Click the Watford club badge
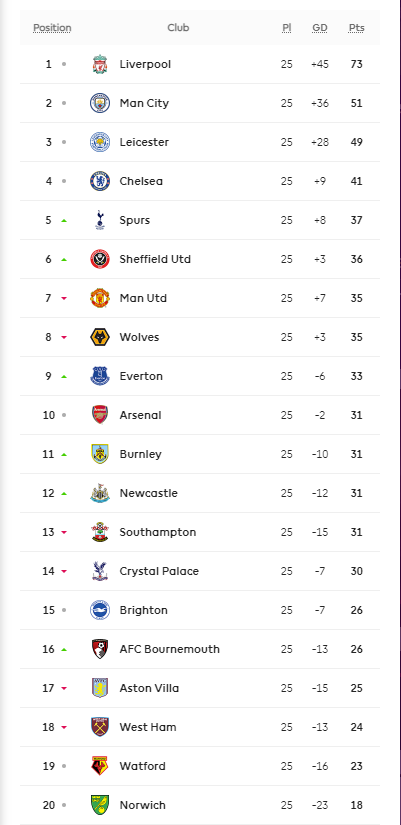The image size is (401, 825). pyautogui.click(x=99, y=766)
